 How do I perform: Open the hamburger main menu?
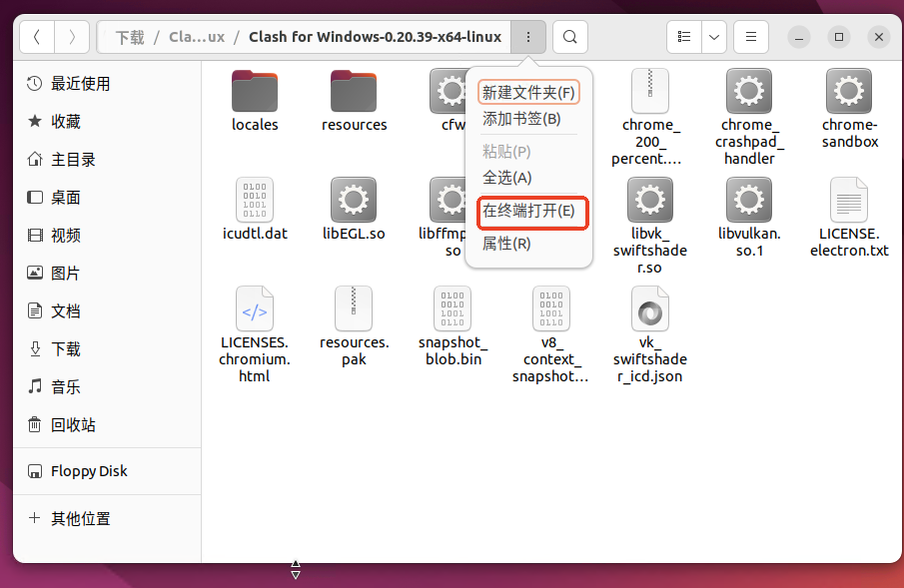pos(751,38)
